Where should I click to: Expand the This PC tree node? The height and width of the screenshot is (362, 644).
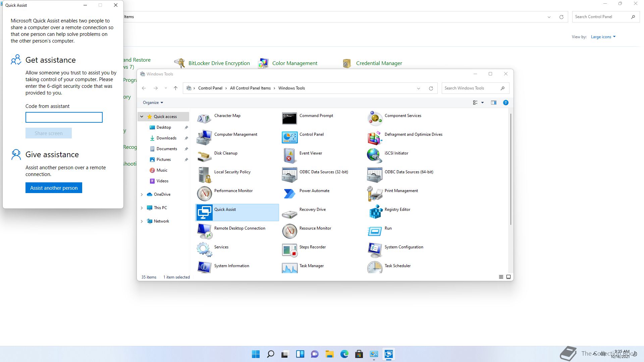(142, 208)
